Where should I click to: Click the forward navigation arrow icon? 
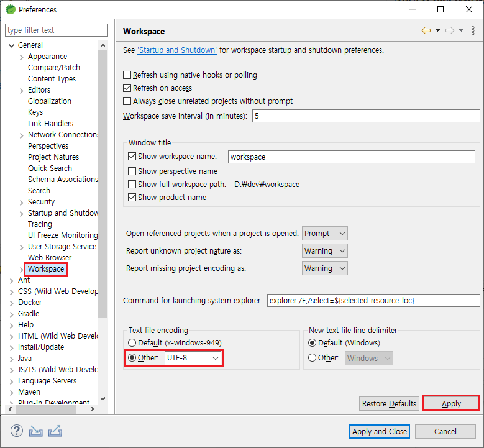point(450,30)
